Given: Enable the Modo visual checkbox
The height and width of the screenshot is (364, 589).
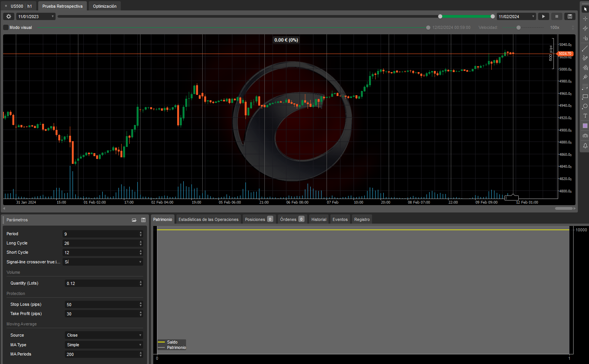Looking at the screenshot, I should click(6, 27).
